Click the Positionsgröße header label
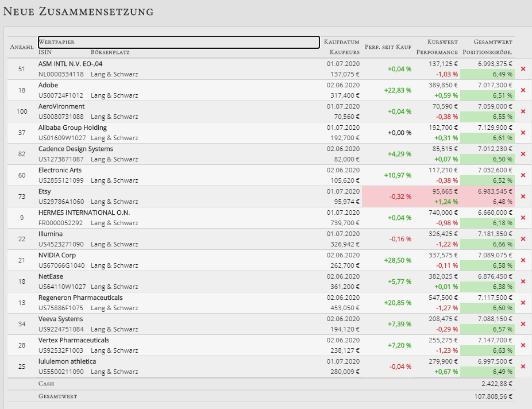The width and height of the screenshot is (532, 409). [487, 52]
